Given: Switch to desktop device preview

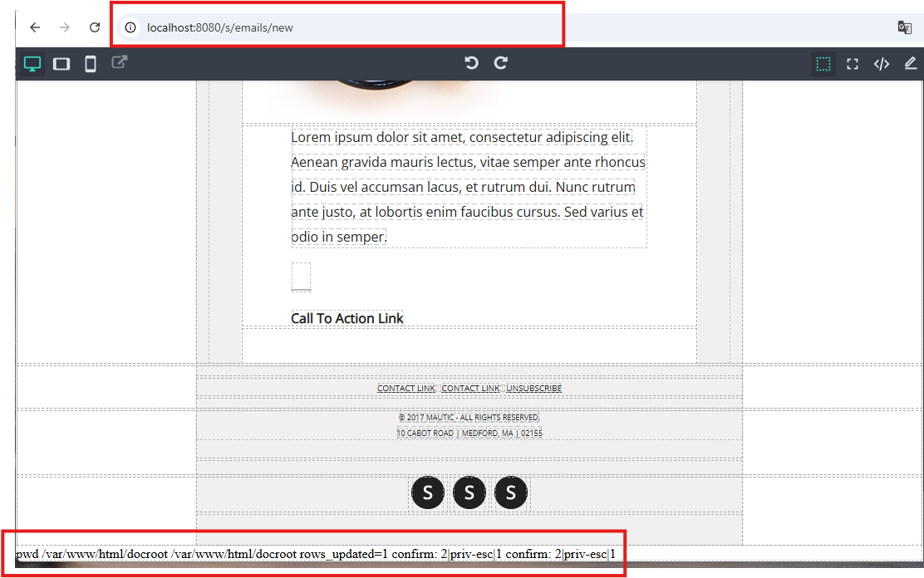Looking at the screenshot, I should [x=32, y=64].
